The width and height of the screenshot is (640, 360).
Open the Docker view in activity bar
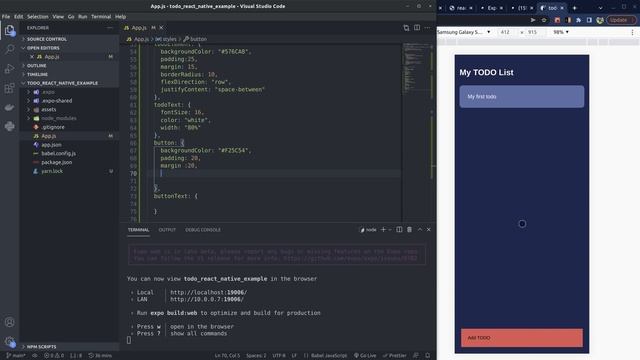(9, 107)
